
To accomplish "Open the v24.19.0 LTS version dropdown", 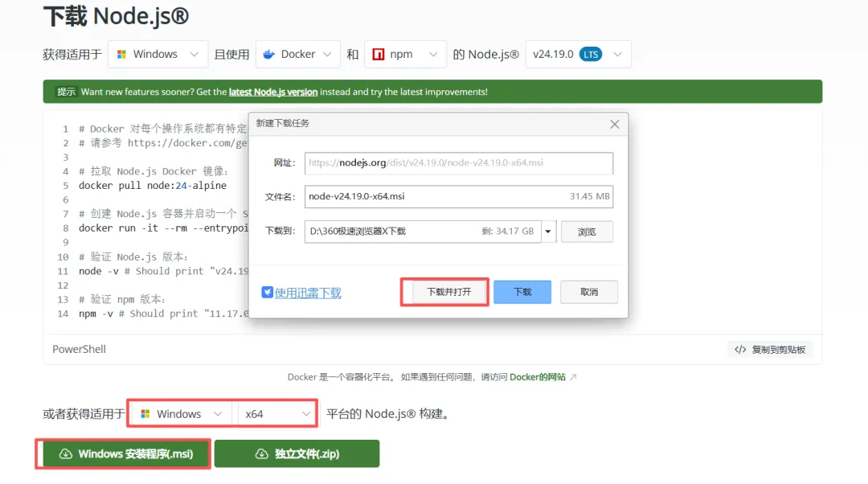I will tap(578, 55).
